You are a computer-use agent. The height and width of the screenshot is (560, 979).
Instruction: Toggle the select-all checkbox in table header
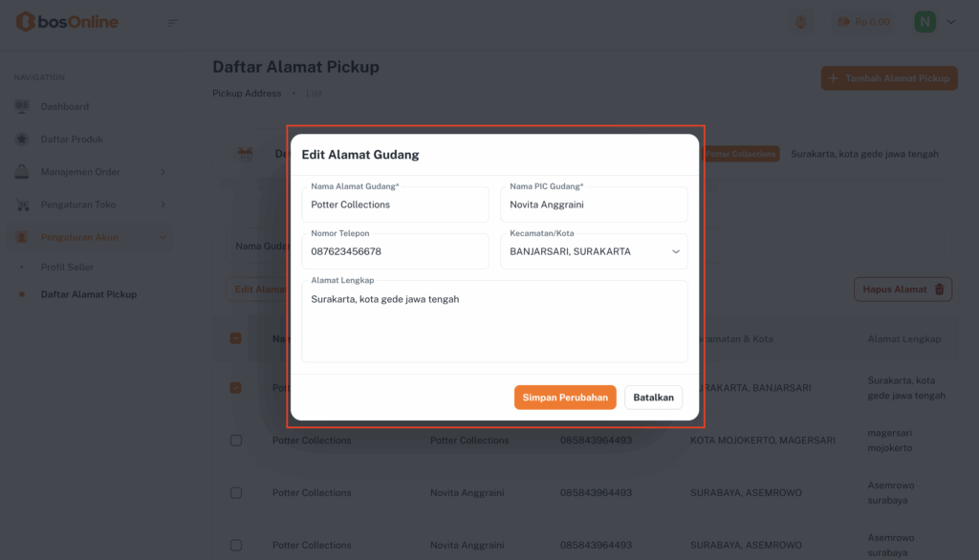pos(235,338)
